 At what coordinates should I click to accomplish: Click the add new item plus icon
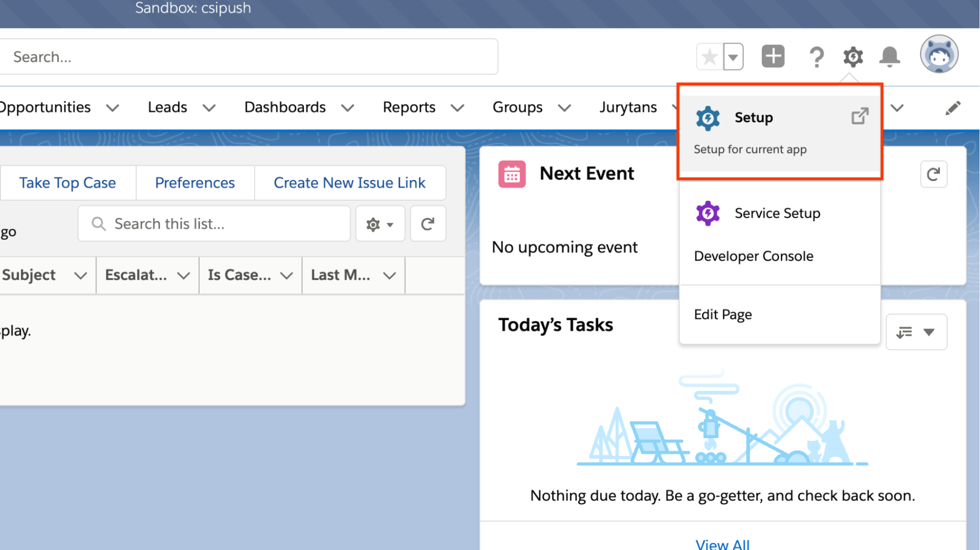click(x=773, y=55)
